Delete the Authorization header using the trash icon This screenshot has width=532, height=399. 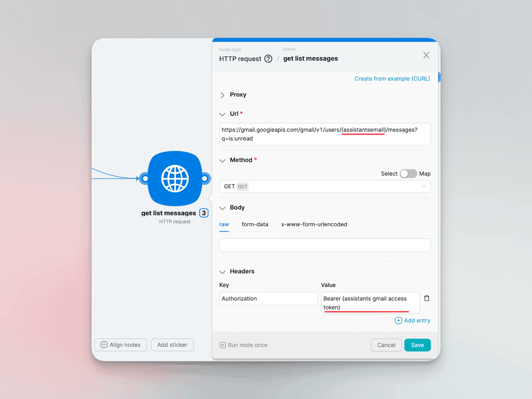click(427, 298)
